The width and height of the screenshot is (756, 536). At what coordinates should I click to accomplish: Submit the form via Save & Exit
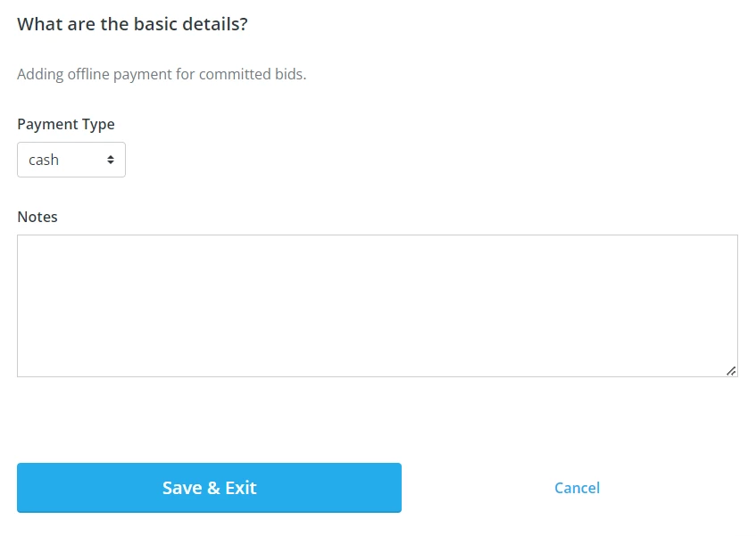(209, 488)
